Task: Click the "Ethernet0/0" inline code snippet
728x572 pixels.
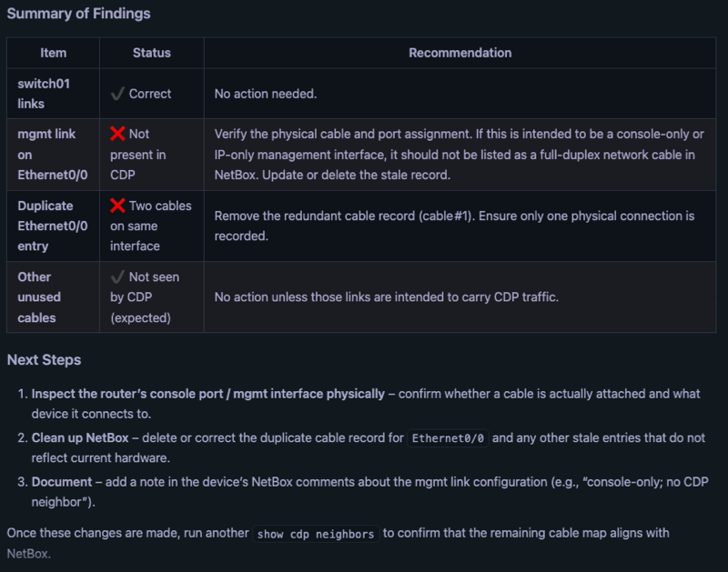Action: 449,438
